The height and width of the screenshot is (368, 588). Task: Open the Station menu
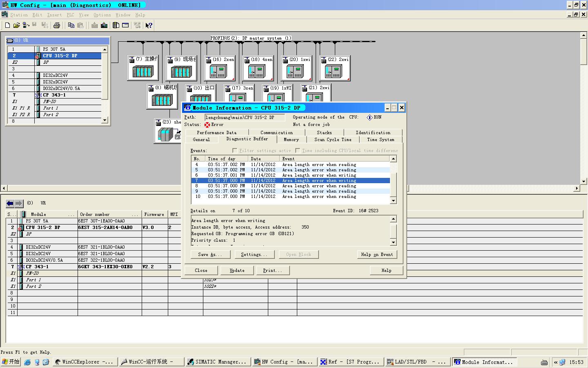point(19,15)
